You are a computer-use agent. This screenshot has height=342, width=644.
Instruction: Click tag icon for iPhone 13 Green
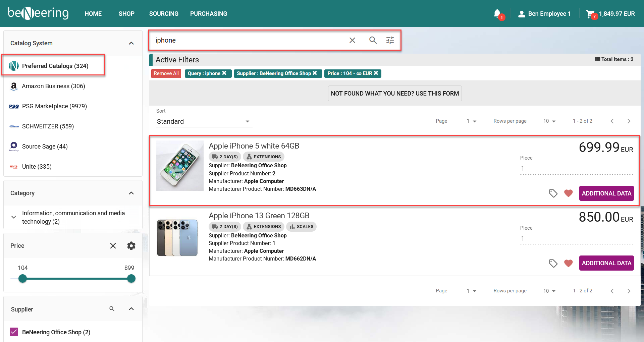click(x=553, y=263)
